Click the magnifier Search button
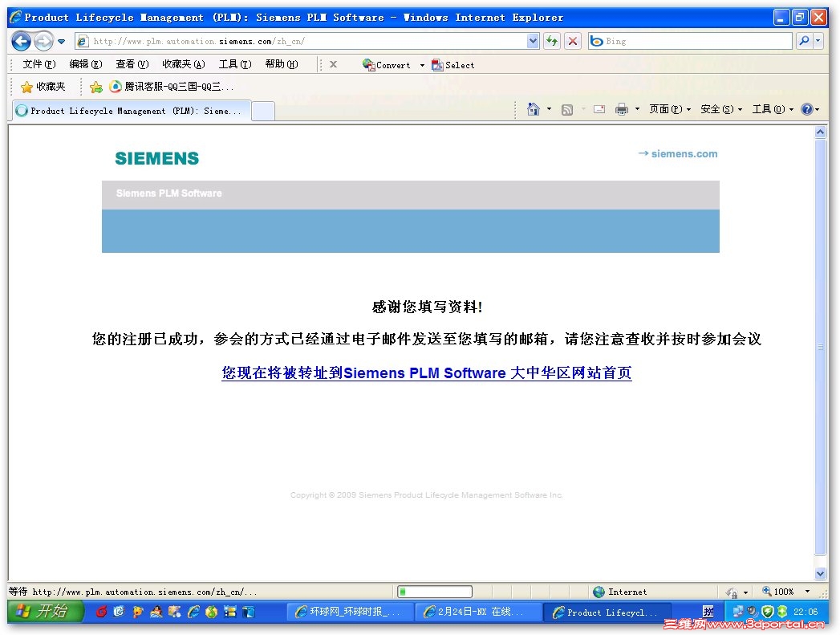Screen dimensions: 840x635 pyautogui.click(x=804, y=41)
